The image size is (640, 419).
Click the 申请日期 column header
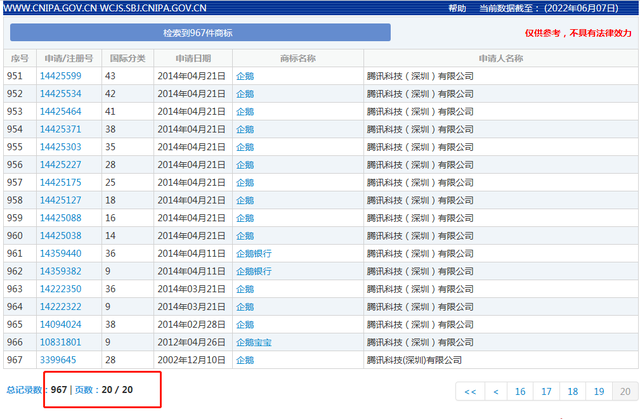click(x=193, y=58)
